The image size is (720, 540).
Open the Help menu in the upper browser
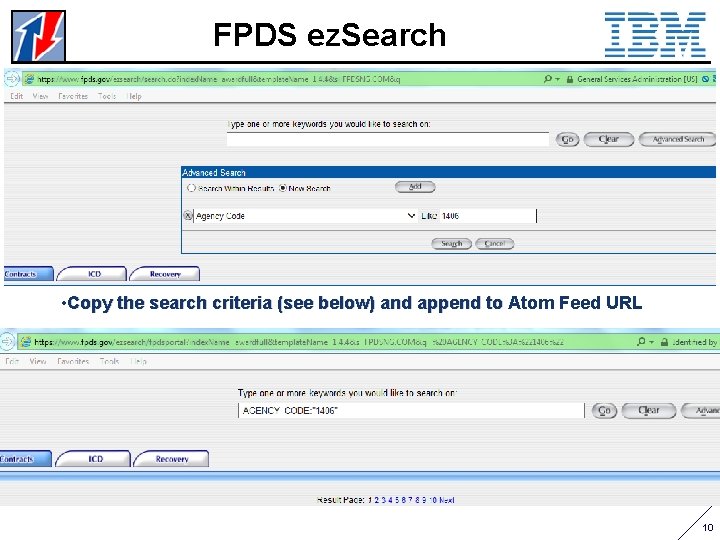coord(134,96)
